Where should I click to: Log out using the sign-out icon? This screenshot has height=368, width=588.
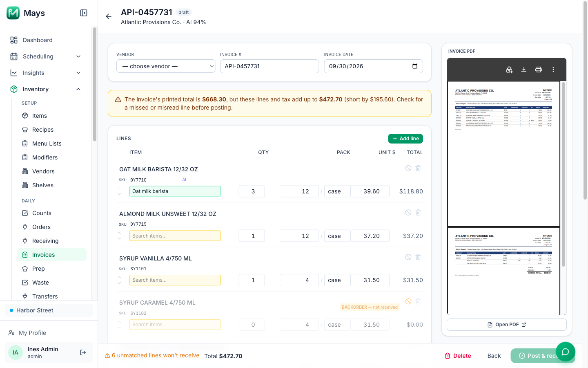click(x=83, y=352)
